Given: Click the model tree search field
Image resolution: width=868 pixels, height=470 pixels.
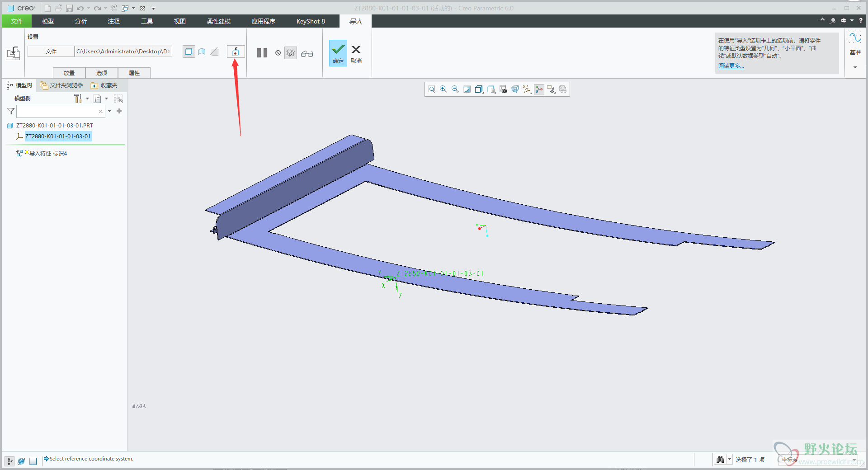Looking at the screenshot, I should click(x=57, y=111).
